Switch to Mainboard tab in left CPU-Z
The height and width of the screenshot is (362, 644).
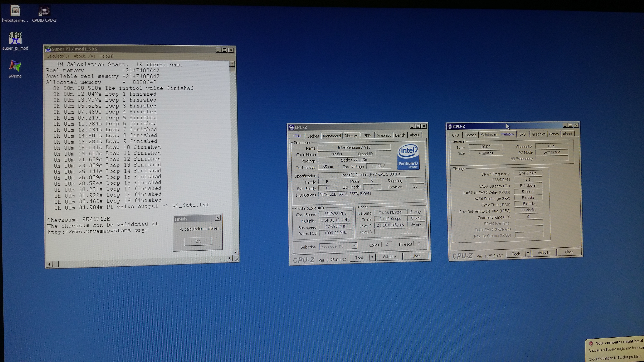click(x=332, y=136)
